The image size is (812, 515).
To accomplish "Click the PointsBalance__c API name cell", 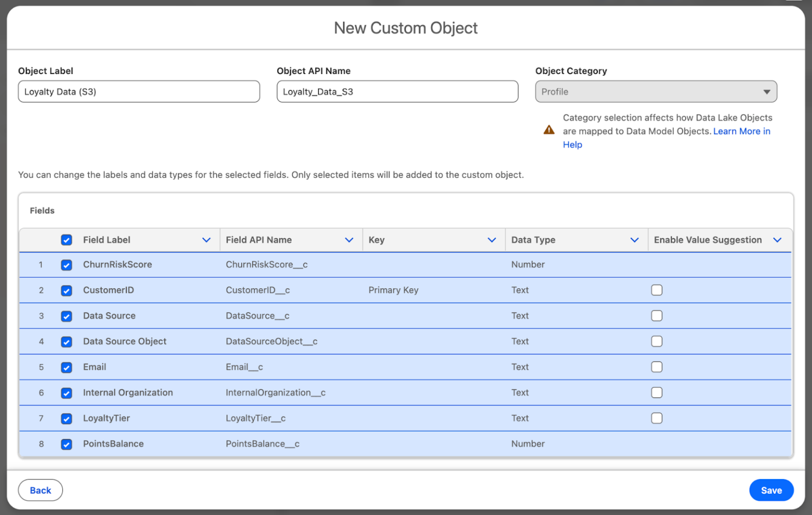I will 262,444.
